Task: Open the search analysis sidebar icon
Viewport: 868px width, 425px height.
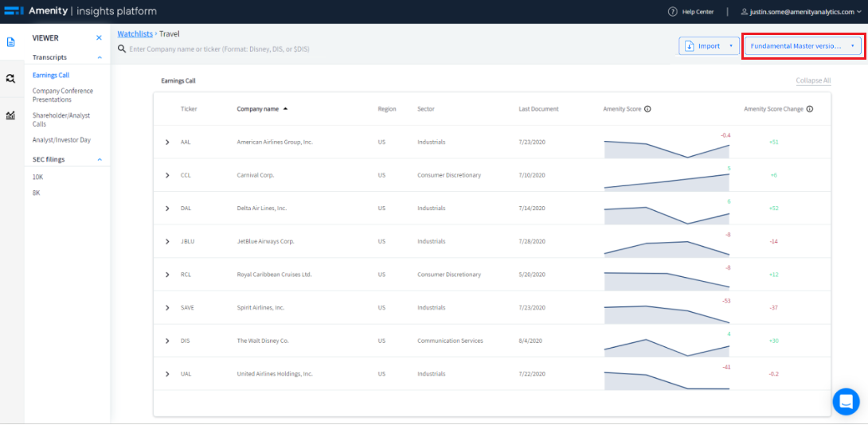Action: [10, 79]
